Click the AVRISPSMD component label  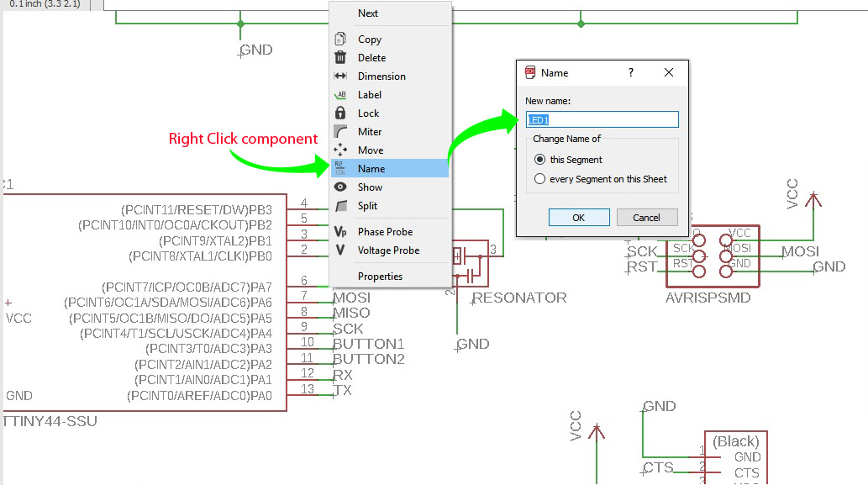pos(708,298)
